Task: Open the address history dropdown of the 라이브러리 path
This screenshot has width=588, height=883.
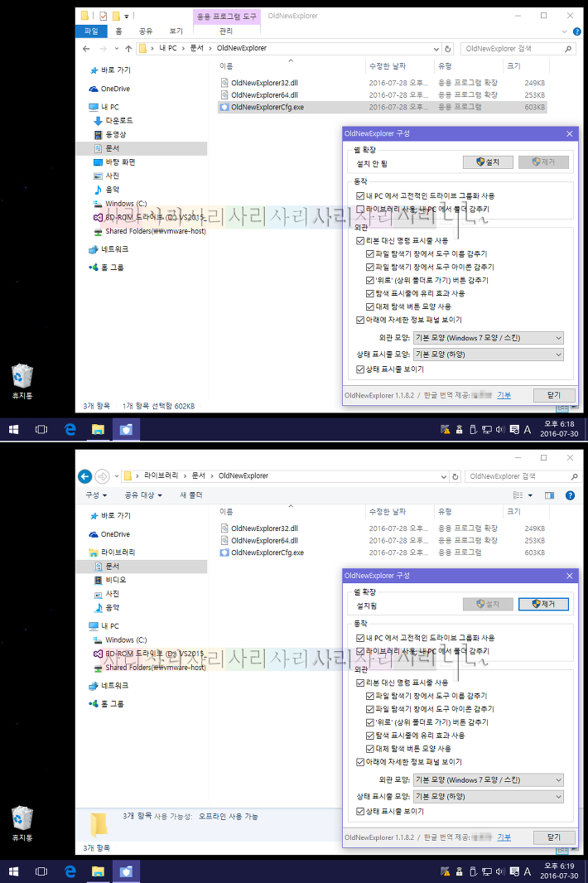Action: pos(444,476)
